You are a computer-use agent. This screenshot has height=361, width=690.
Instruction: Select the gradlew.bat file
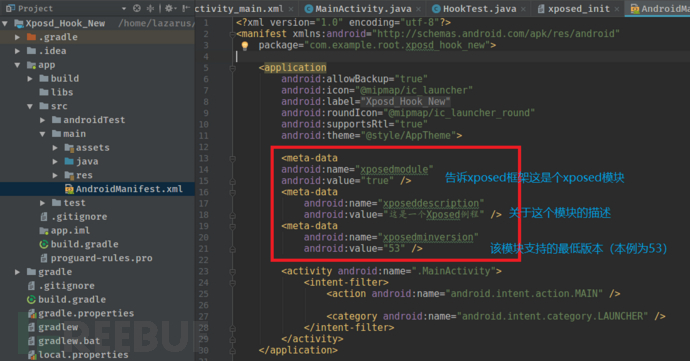tap(69, 341)
